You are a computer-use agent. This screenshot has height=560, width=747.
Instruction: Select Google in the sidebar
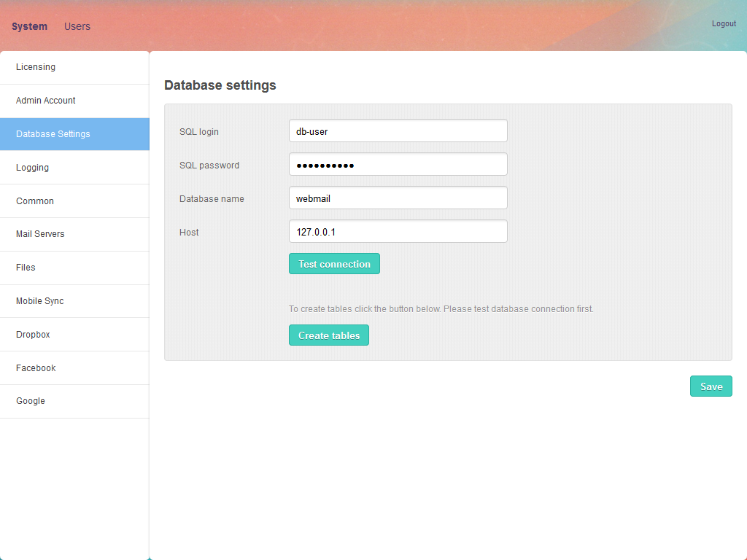(31, 401)
